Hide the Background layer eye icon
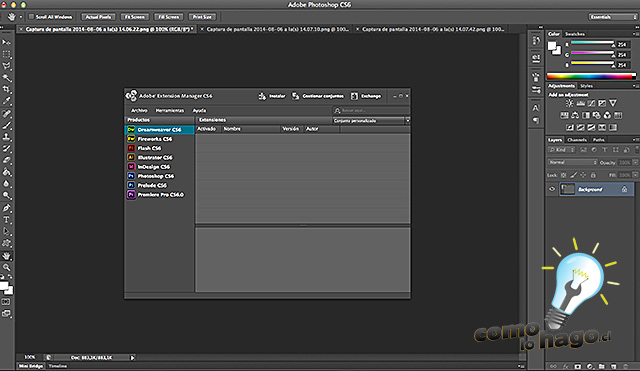The height and width of the screenshot is (371, 640). coord(552,189)
